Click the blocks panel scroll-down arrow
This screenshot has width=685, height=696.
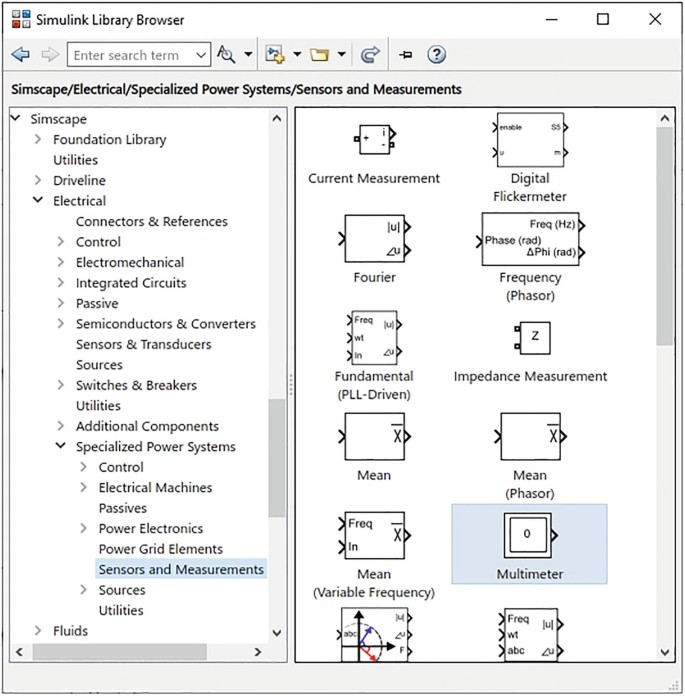[x=665, y=652]
